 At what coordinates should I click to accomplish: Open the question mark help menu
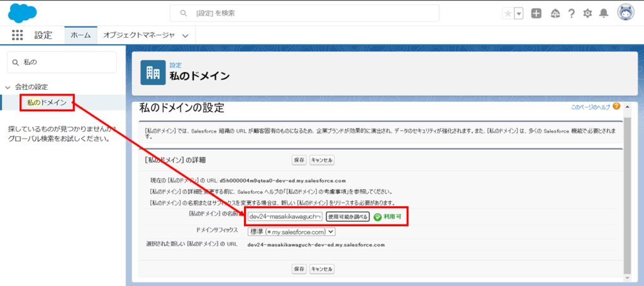coord(571,13)
